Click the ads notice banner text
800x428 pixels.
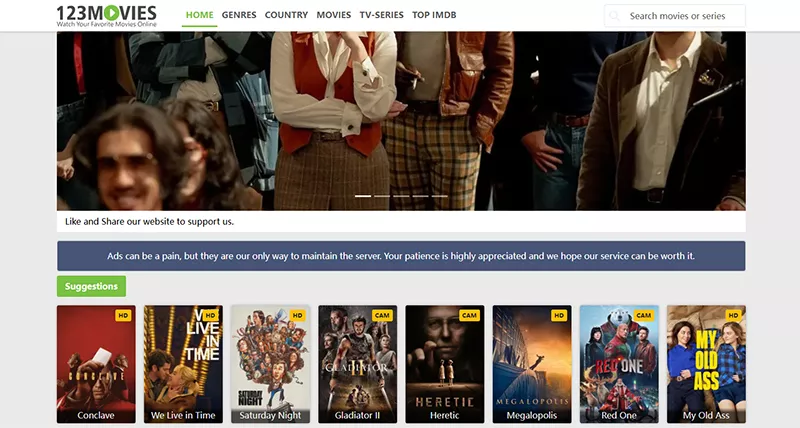[x=401, y=256]
